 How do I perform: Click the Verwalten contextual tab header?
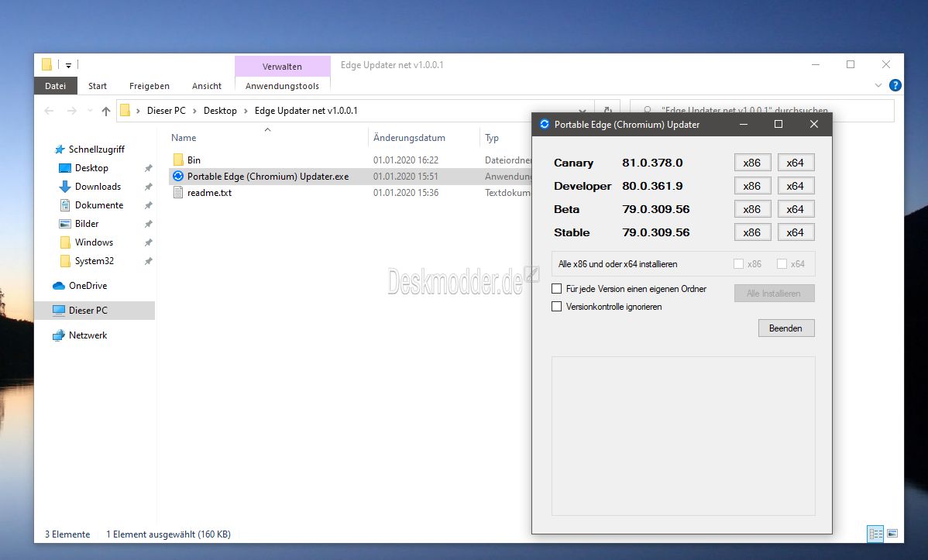click(x=282, y=67)
